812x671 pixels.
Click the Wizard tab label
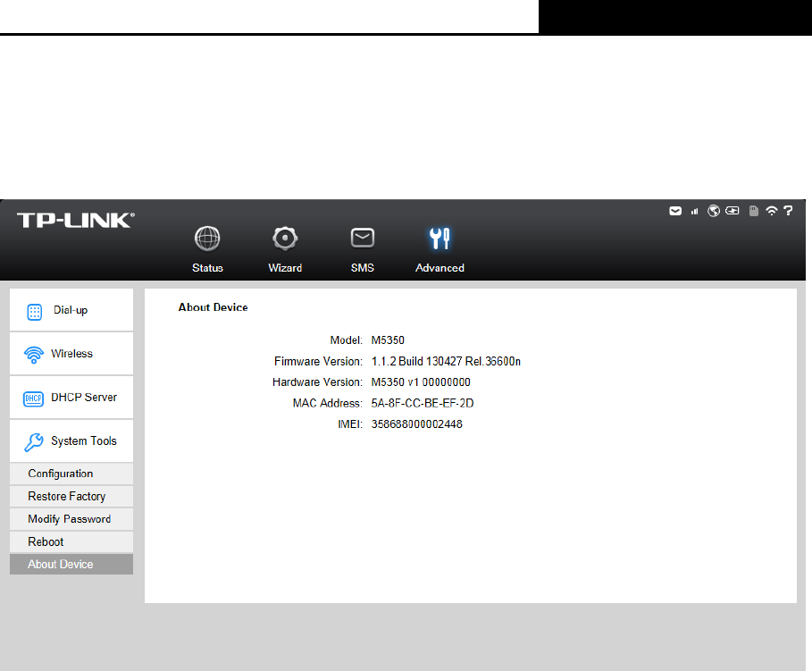pos(285,268)
